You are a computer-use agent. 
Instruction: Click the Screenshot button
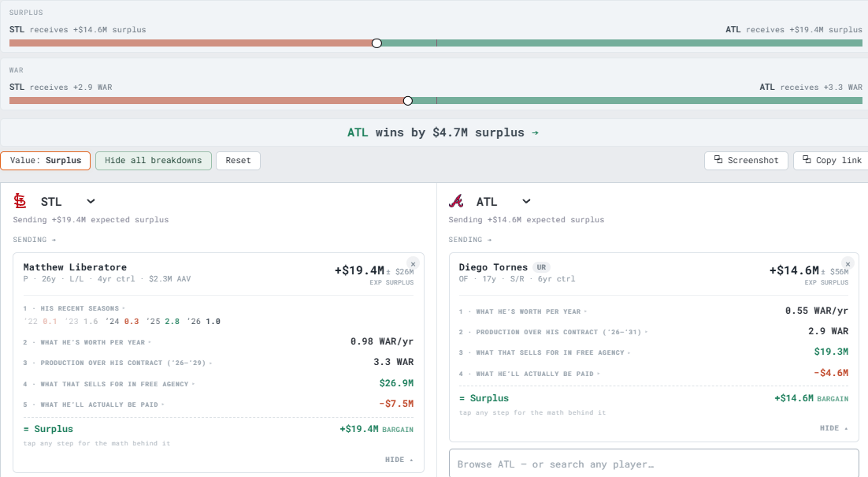point(746,161)
